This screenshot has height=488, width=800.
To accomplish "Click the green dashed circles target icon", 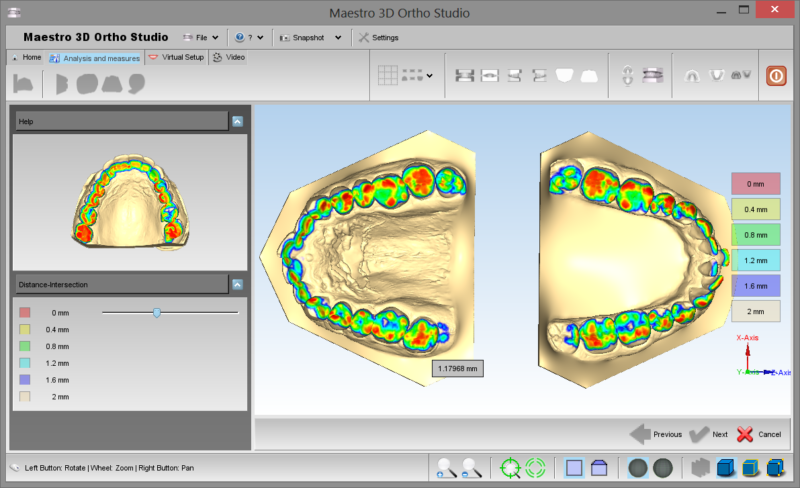I will point(535,468).
